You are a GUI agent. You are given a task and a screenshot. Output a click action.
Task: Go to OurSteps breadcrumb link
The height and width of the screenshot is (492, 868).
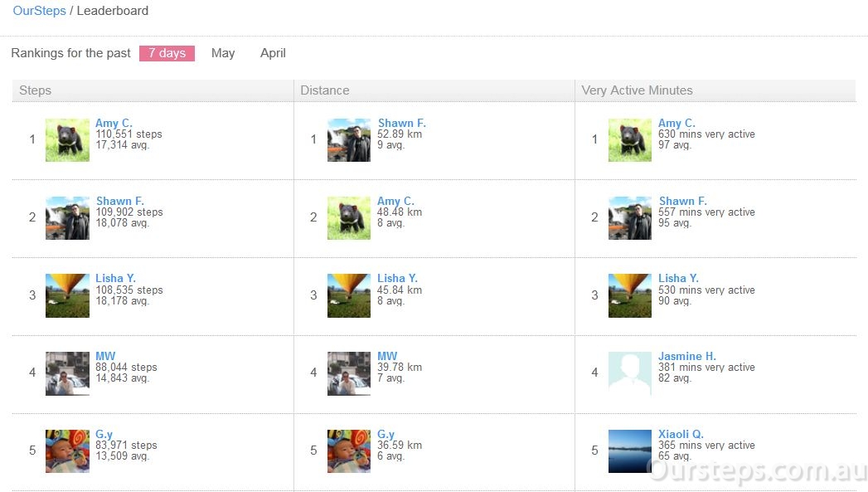pos(39,11)
